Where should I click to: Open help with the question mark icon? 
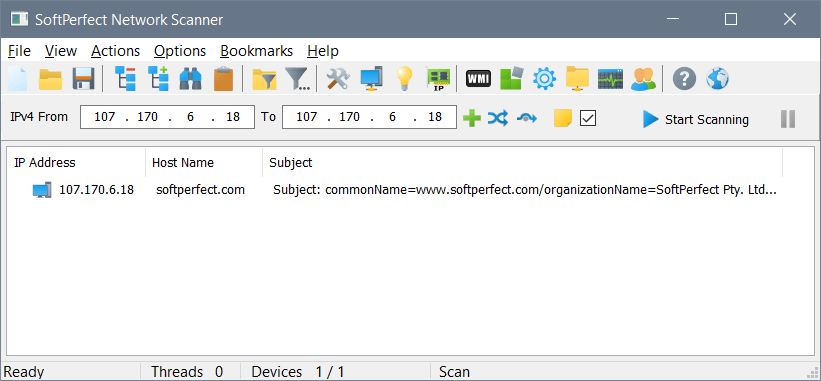[684, 79]
